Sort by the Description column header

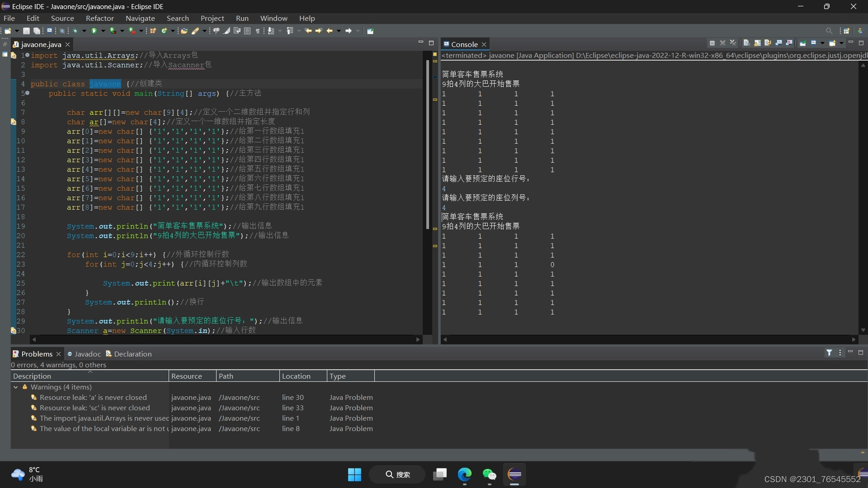[x=90, y=376]
